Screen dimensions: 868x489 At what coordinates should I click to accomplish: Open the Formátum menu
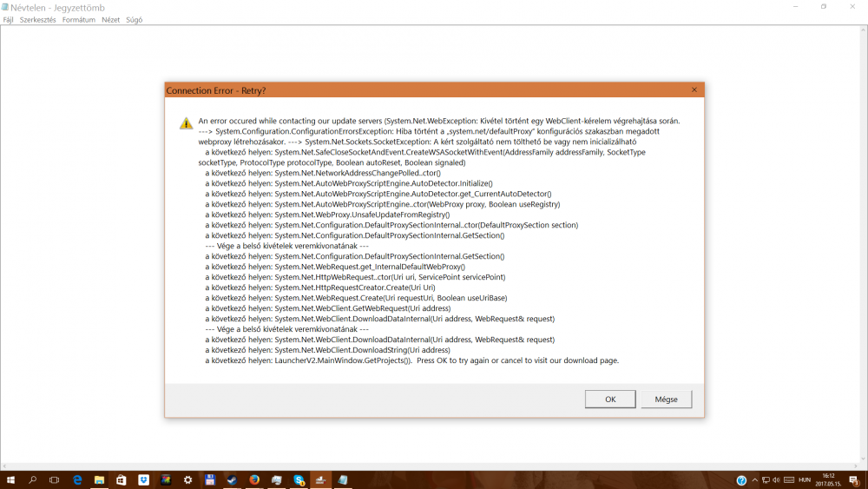click(79, 20)
